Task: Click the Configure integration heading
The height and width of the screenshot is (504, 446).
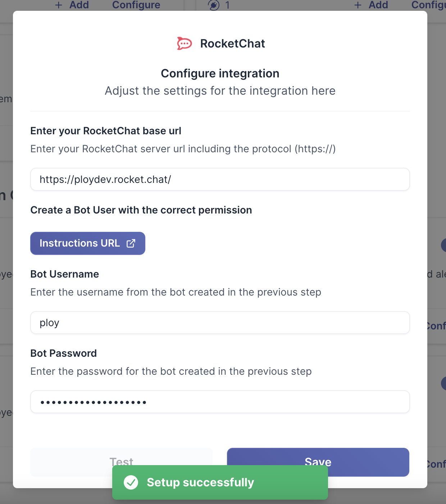Action: (x=220, y=73)
